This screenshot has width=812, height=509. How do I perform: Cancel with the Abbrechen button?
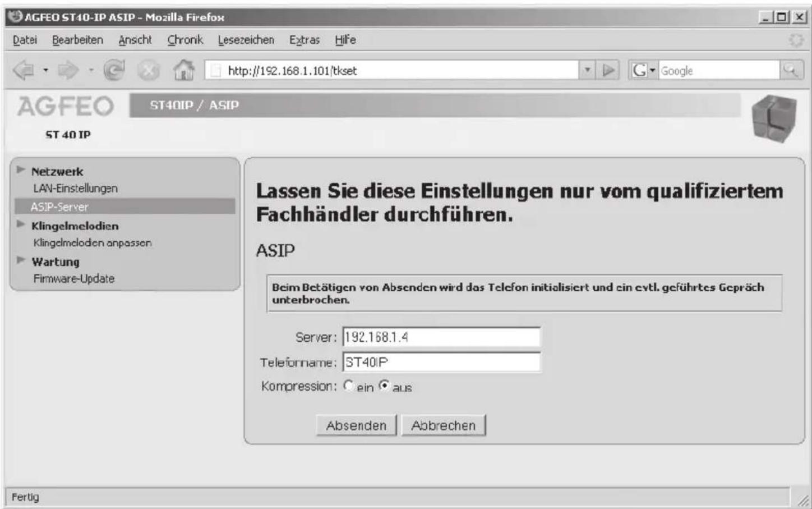point(444,425)
